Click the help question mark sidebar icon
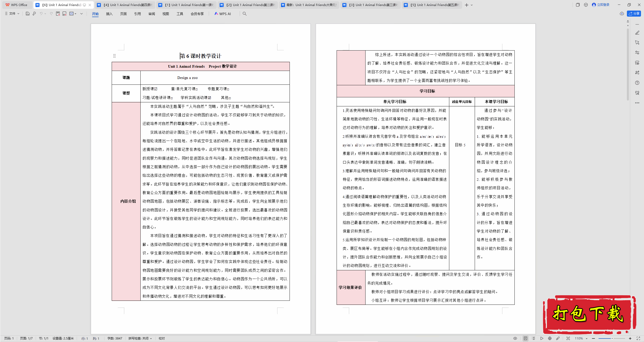Screen dimensions: 644x342 tap(637, 83)
